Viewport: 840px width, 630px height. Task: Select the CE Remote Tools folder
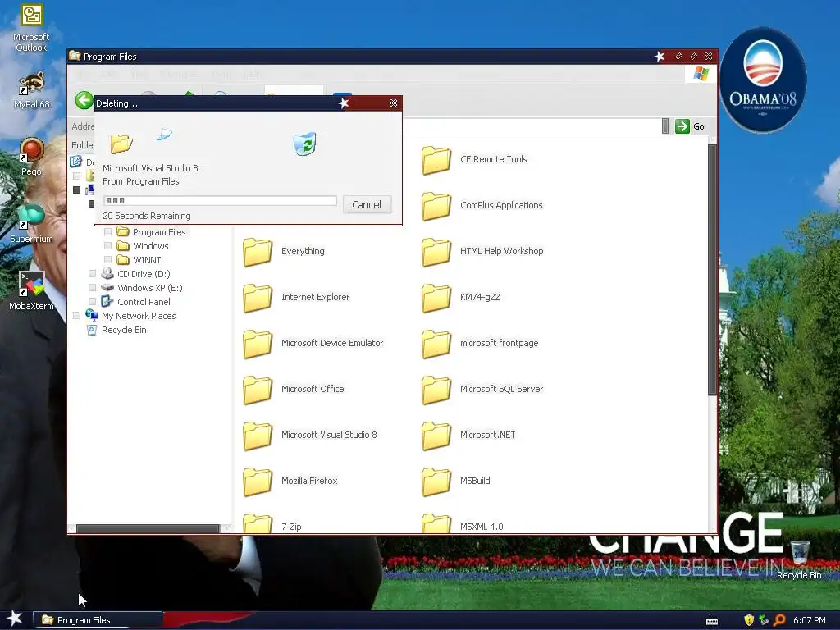tap(474, 160)
